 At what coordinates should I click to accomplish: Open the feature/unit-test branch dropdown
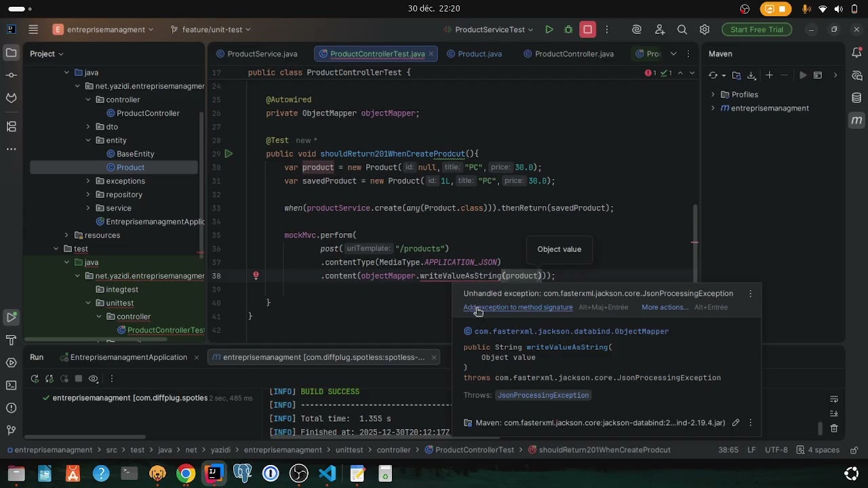tap(211, 29)
